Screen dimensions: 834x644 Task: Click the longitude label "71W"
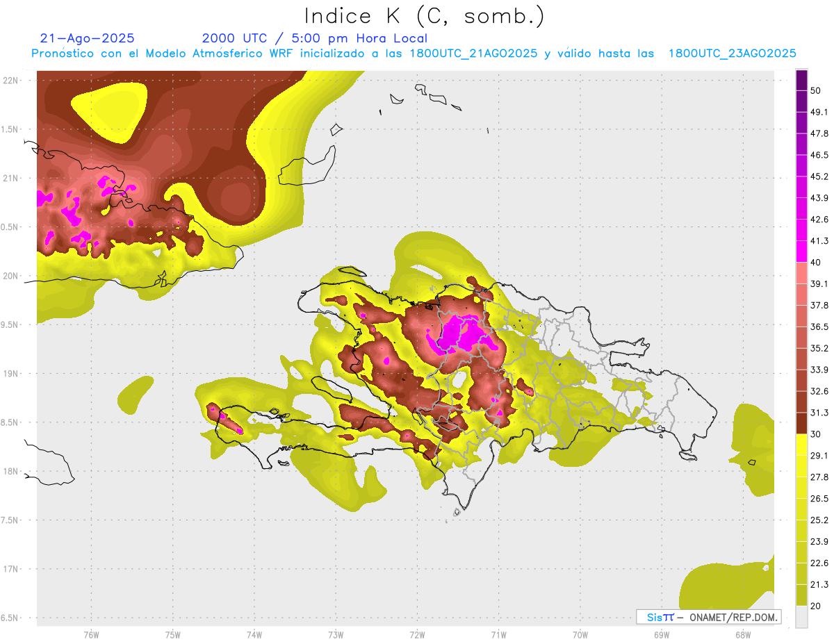[498, 635]
